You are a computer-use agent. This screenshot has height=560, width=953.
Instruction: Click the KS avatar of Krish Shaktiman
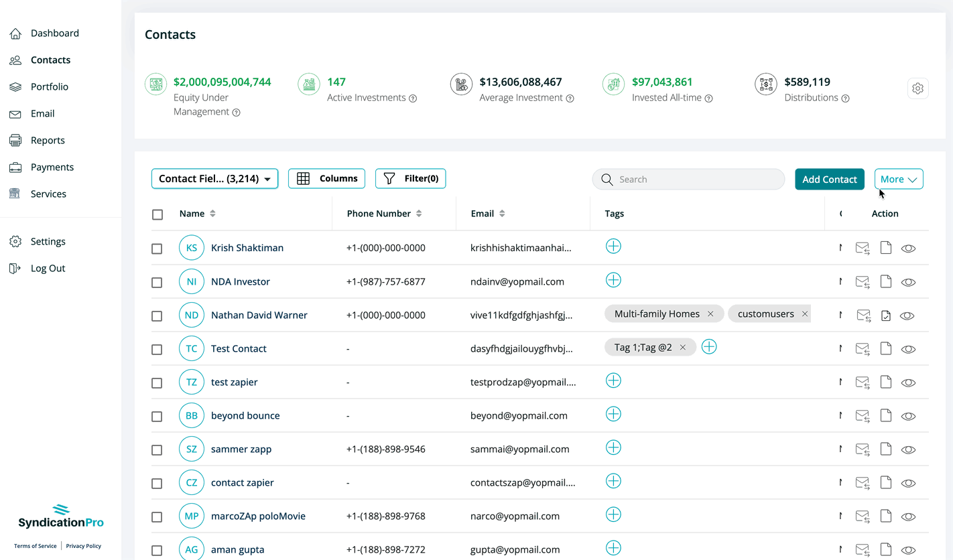point(192,248)
